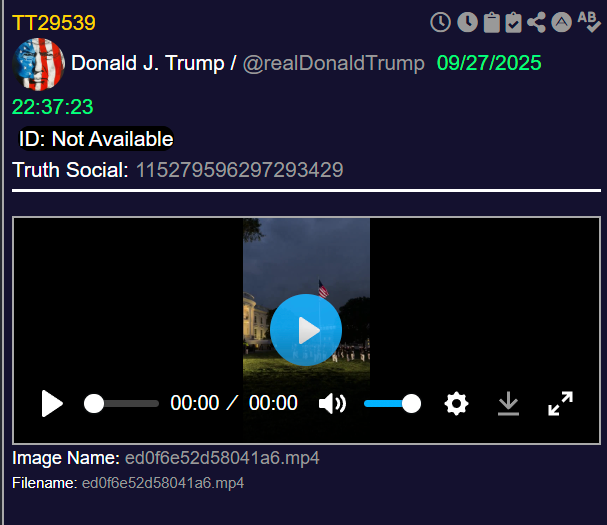607x525 pixels.
Task: Open post number TT29539
Action: tap(54, 23)
